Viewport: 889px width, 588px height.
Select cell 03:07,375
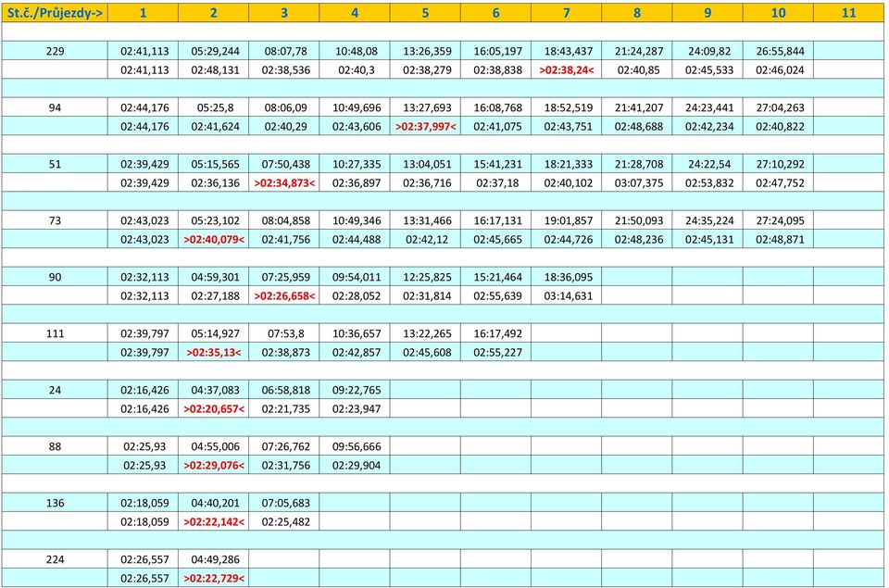(x=638, y=182)
